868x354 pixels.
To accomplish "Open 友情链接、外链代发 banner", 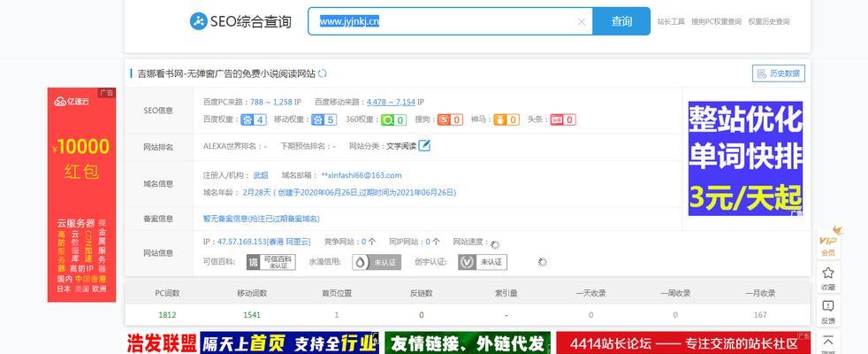I will 468,342.
